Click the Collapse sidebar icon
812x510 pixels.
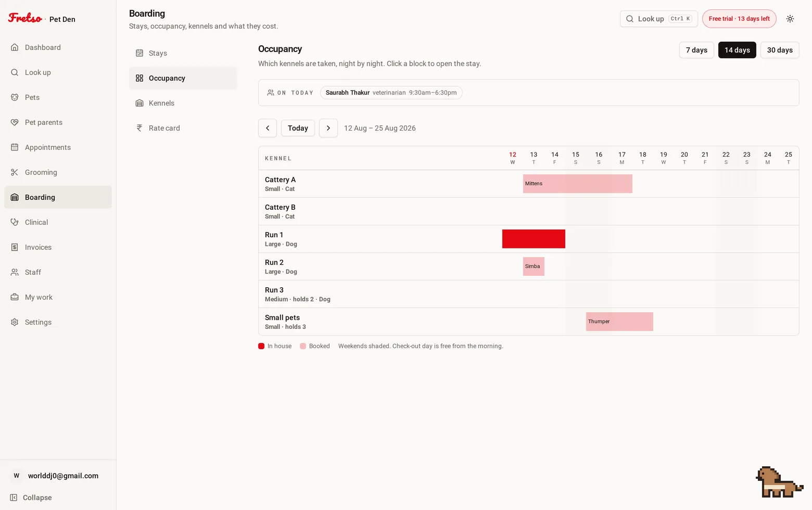point(14,498)
